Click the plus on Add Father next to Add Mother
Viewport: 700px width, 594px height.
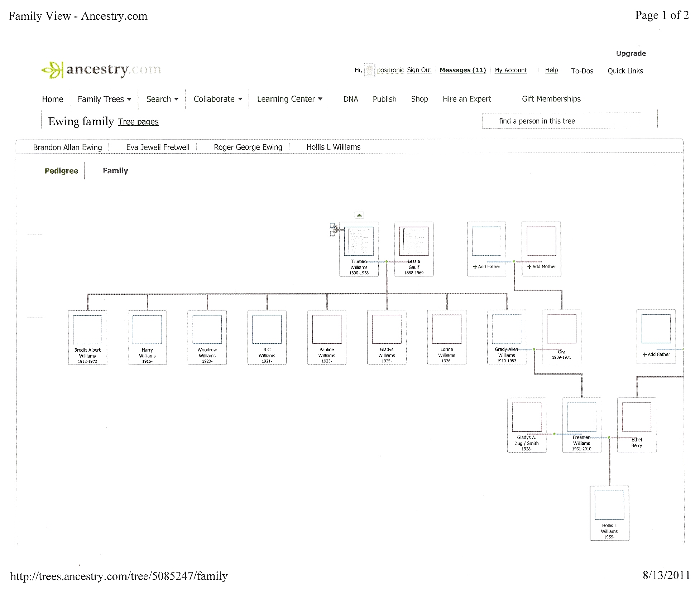475,267
